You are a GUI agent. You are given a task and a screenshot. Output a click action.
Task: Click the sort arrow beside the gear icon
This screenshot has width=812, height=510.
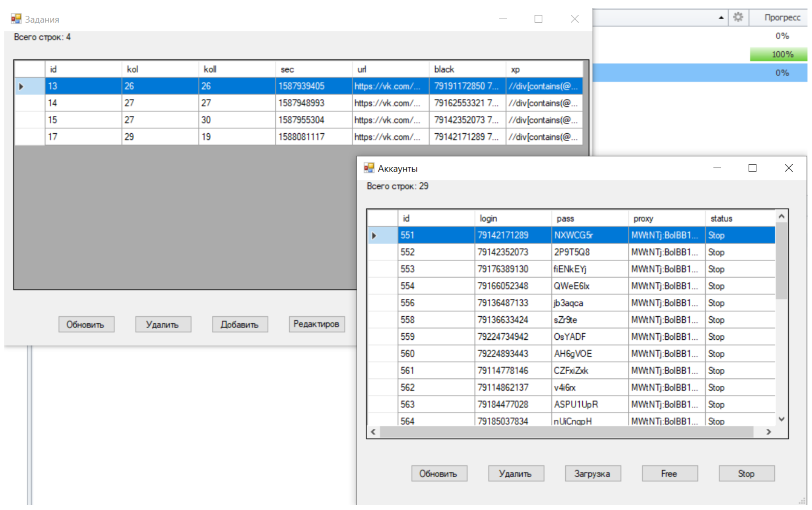point(721,18)
